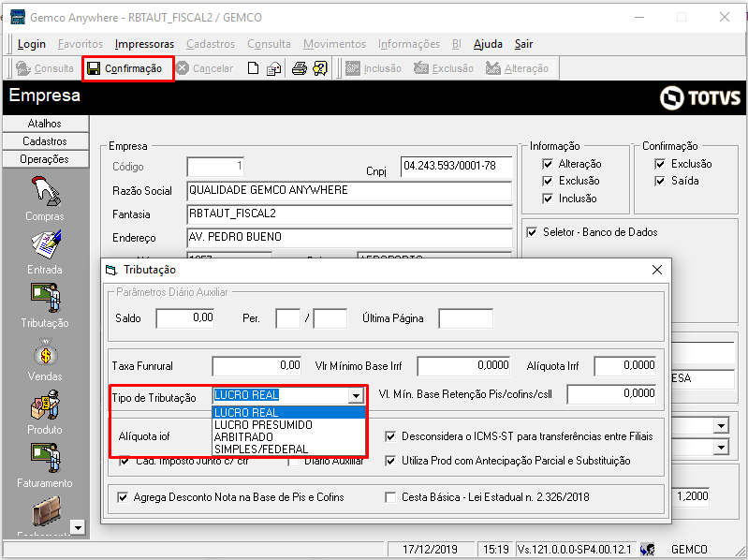Expand the sidebar shortcuts scroll arrow

(78, 527)
